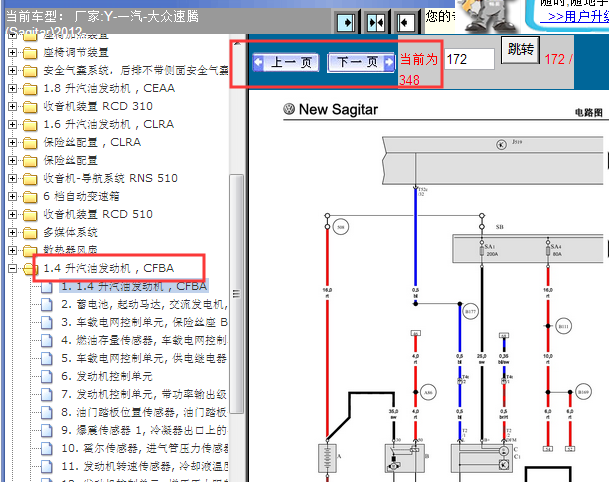Expand the 座椅调节装置 folder
609x482 pixels.
(12, 52)
